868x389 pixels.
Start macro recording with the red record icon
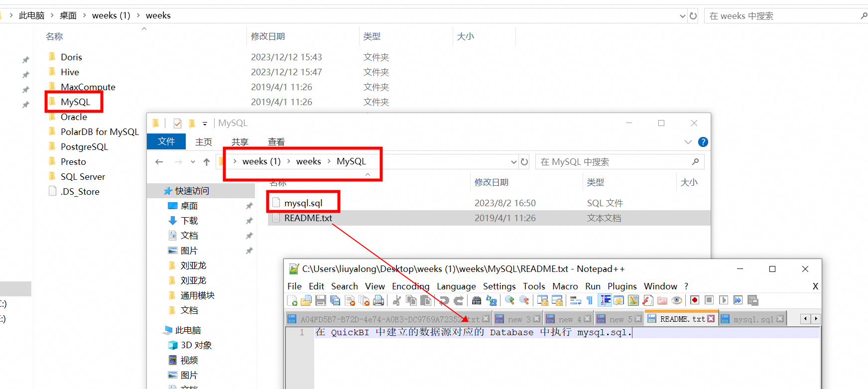[695, 300]
